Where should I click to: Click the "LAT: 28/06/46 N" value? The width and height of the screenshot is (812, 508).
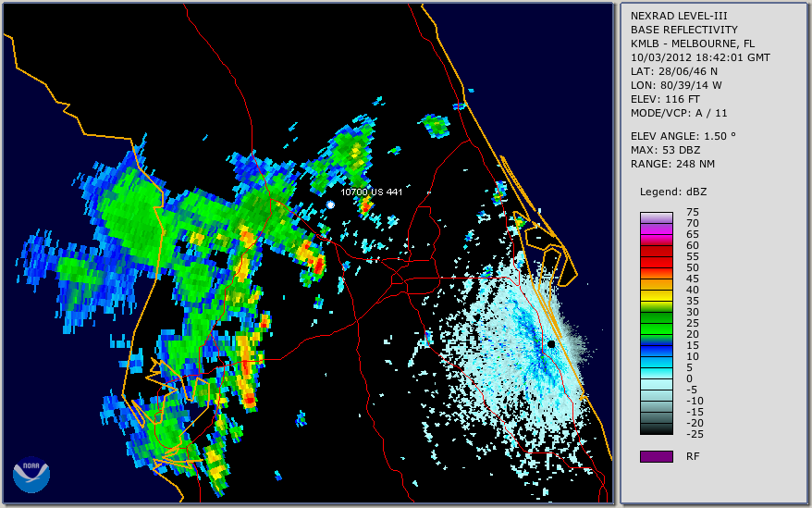673,71
